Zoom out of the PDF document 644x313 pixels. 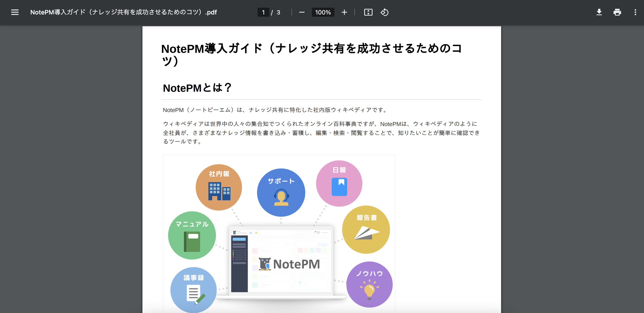click(x=302, y=12)
